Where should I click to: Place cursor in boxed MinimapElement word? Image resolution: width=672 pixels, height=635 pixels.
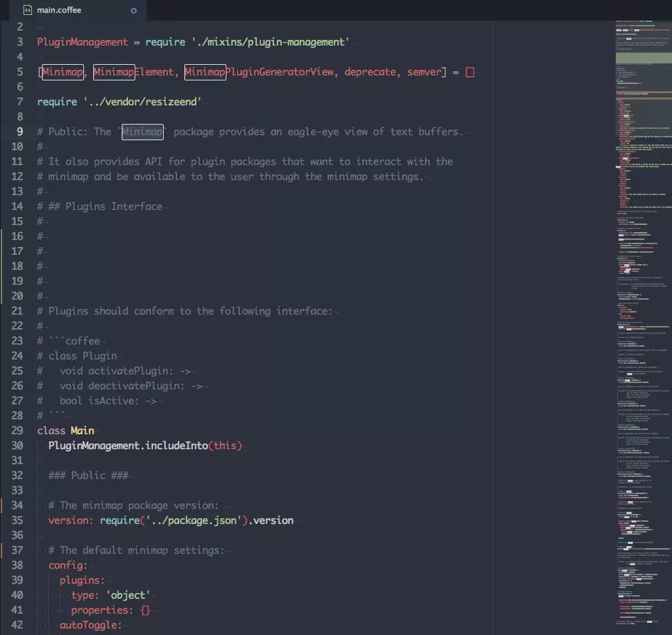pos(134,72)
